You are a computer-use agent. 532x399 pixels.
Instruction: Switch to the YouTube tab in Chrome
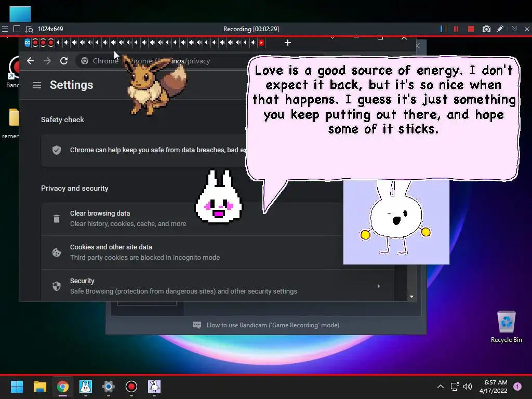[x=262, y=43]
